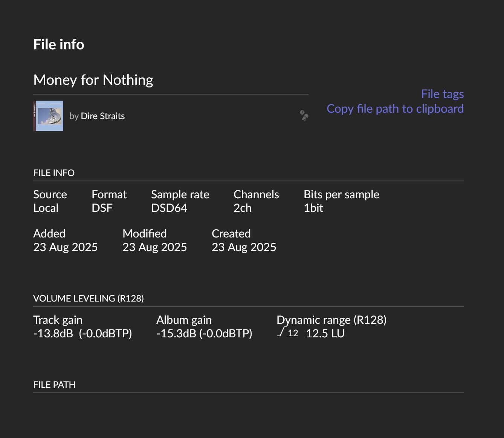
Task: Click Copy file path to clipboard
Action: coord(395,109)
